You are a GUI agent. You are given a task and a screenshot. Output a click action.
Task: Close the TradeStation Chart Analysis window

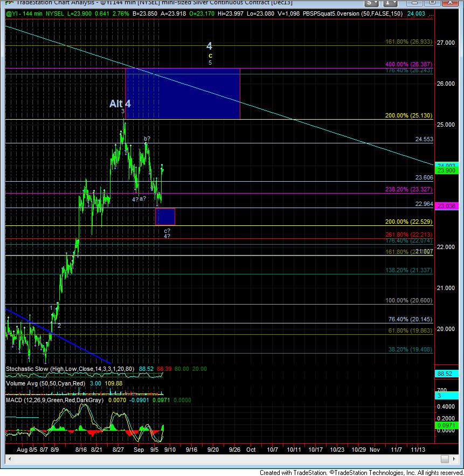[x=450, y=3]
